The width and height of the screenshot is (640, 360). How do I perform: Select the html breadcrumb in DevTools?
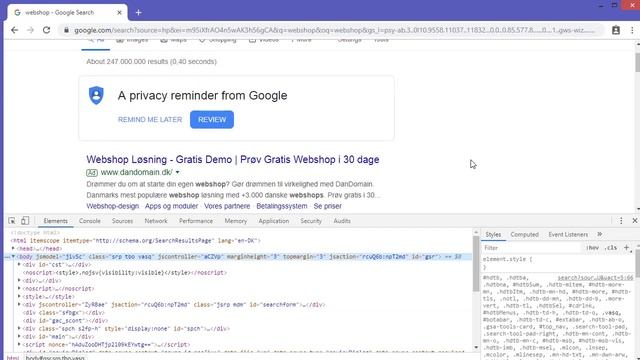coord(13,358)
